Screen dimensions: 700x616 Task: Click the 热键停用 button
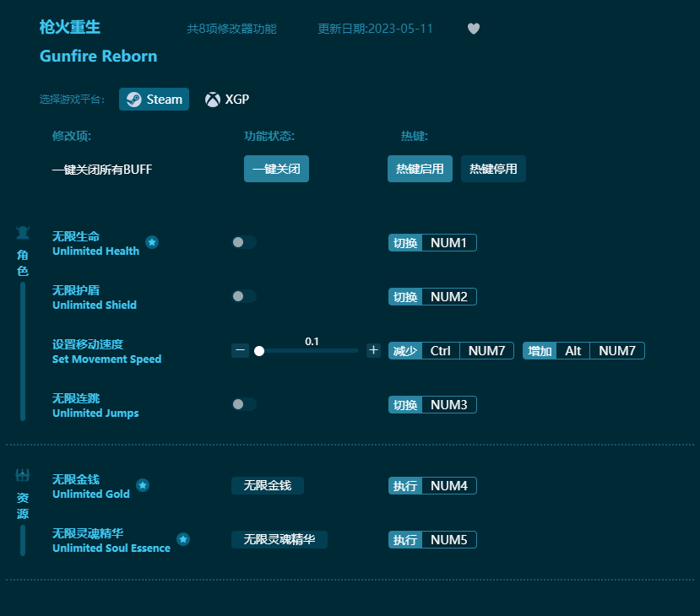[493, 169]
